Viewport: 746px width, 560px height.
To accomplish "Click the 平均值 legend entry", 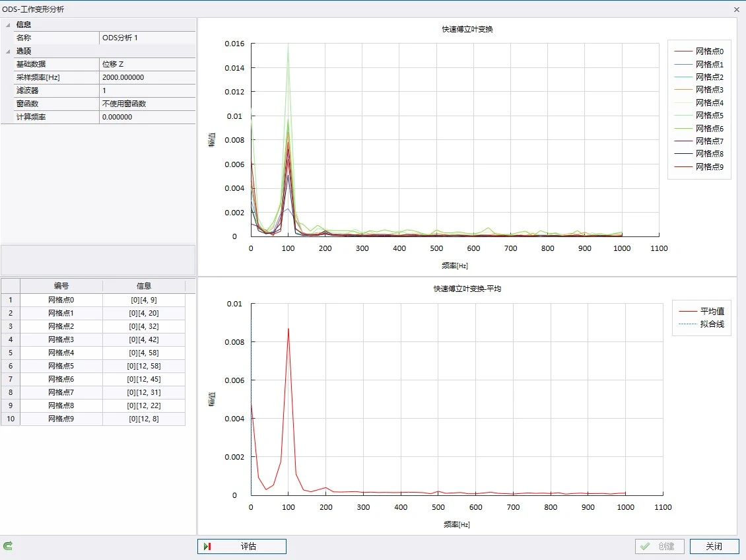I will click(x=712, y=311).
